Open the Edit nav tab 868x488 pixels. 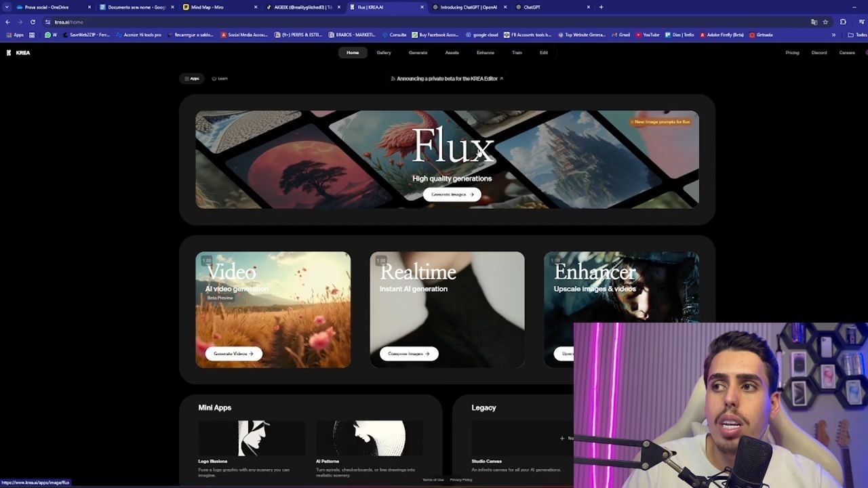tap(544, 53)
